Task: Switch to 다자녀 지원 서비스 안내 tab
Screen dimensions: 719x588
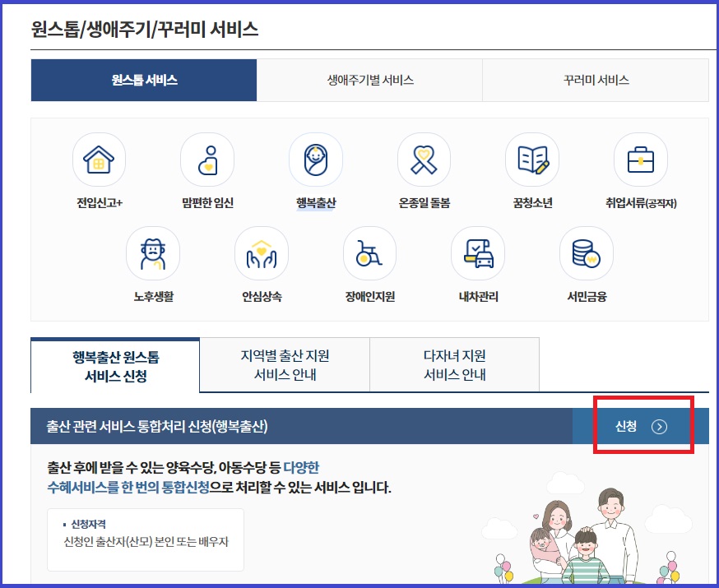Action: (x=453, y=363)
